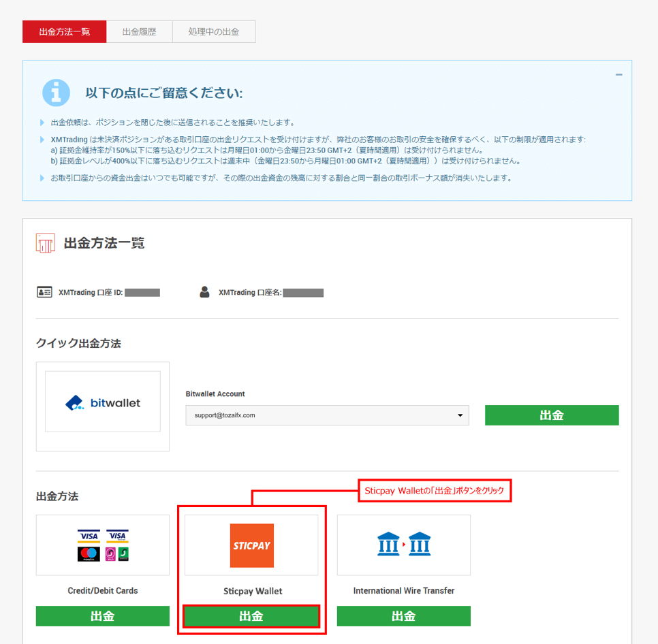Screen dimensions: 658x644
Task: Switch to the 出金履歴 tab
Action: (x=139, y=32)
